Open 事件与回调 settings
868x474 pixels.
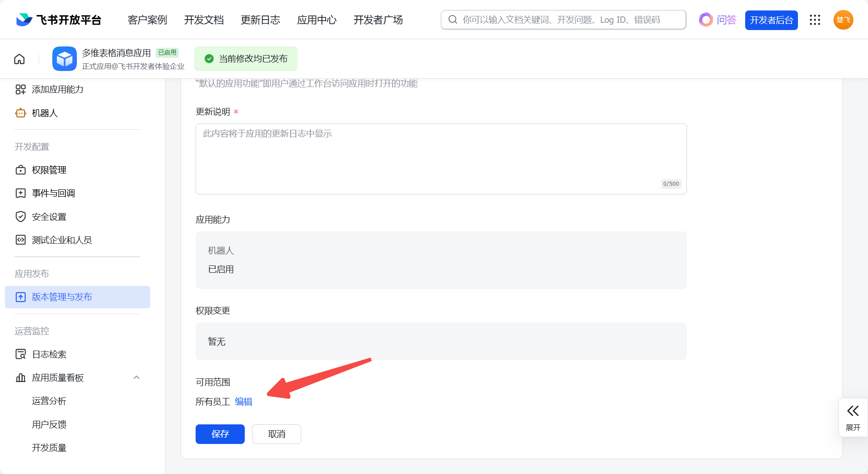pos(53,193)
